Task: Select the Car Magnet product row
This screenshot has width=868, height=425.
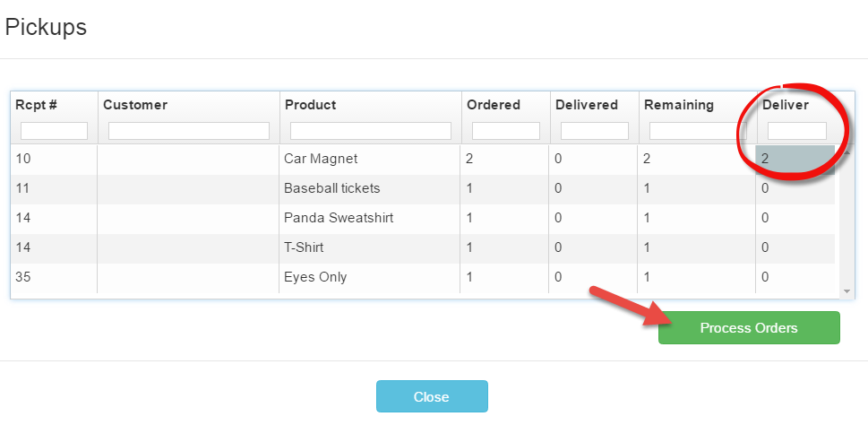Action: click(321, 159)
